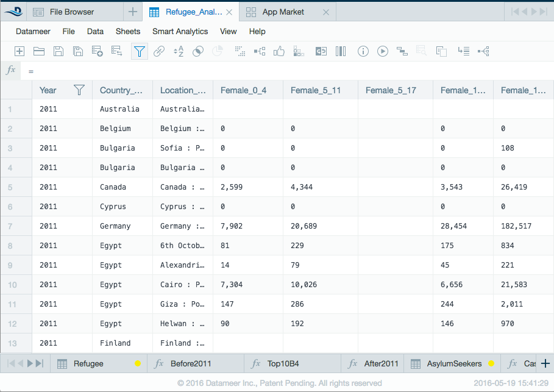554x392 pixels.
Task: Click the formula bar input field
Action: (x=287, y=71)
